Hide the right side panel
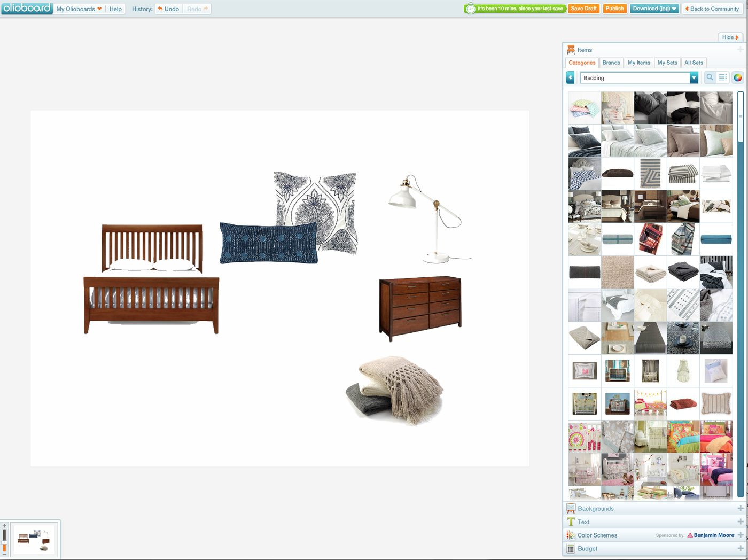The height and width of the screenshot is (560, 748). pyautogui.click(x=730, y=37)
